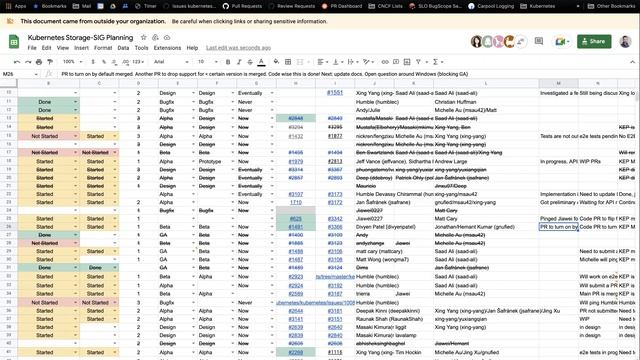Click the Move to folder icon
Screen dimensions: 640x360
click(x=155, y=38)
